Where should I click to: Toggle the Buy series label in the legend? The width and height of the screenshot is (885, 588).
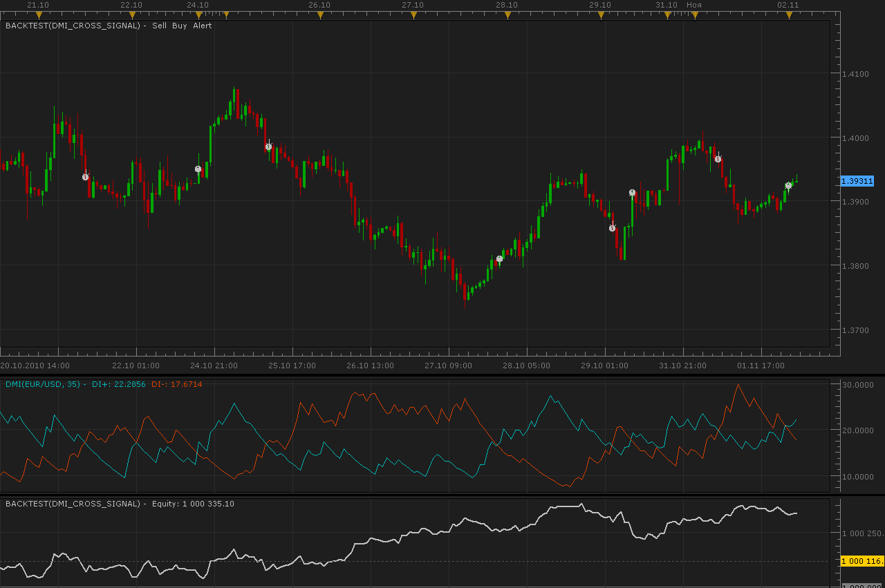(x=179, y=26)
